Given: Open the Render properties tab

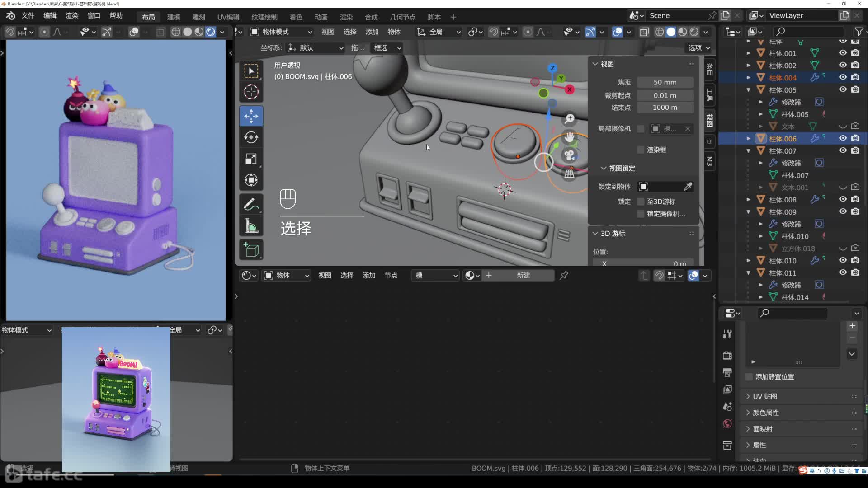Looking at the screenshot, I should (727, 356).
